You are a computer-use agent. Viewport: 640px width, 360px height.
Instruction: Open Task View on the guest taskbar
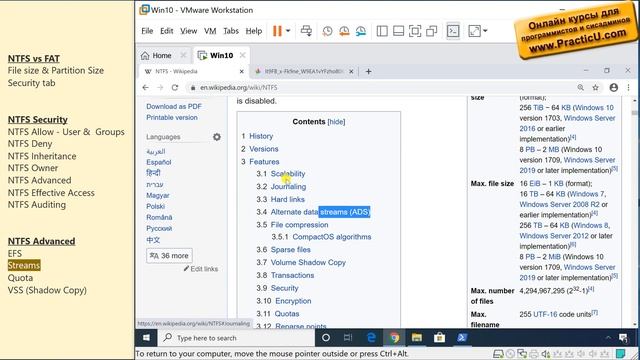coord(348,338)
